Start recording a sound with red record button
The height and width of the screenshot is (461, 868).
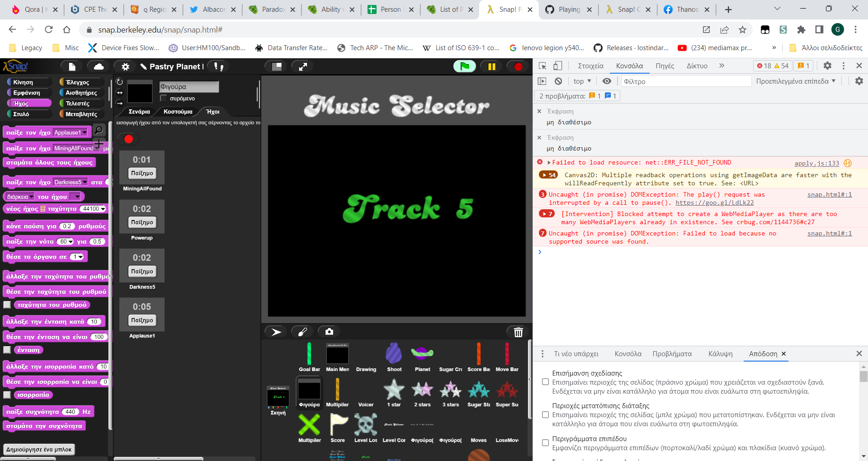pyautogui.click(x=128, y=139)
